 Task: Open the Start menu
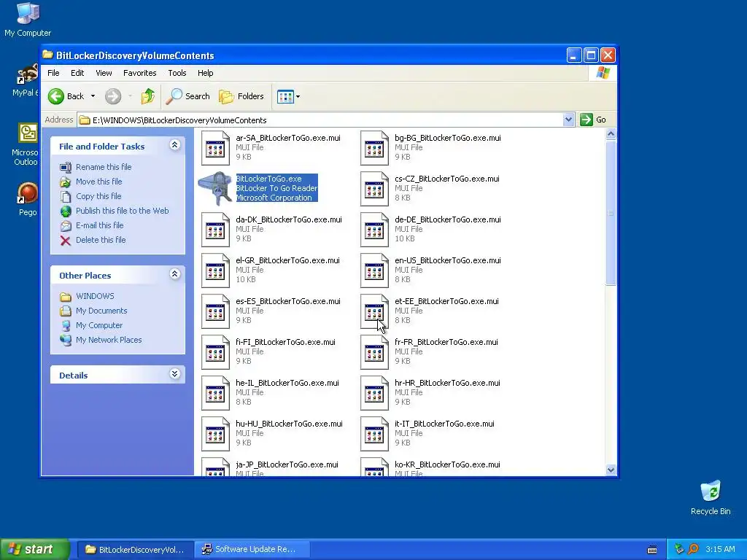(34, 549)
